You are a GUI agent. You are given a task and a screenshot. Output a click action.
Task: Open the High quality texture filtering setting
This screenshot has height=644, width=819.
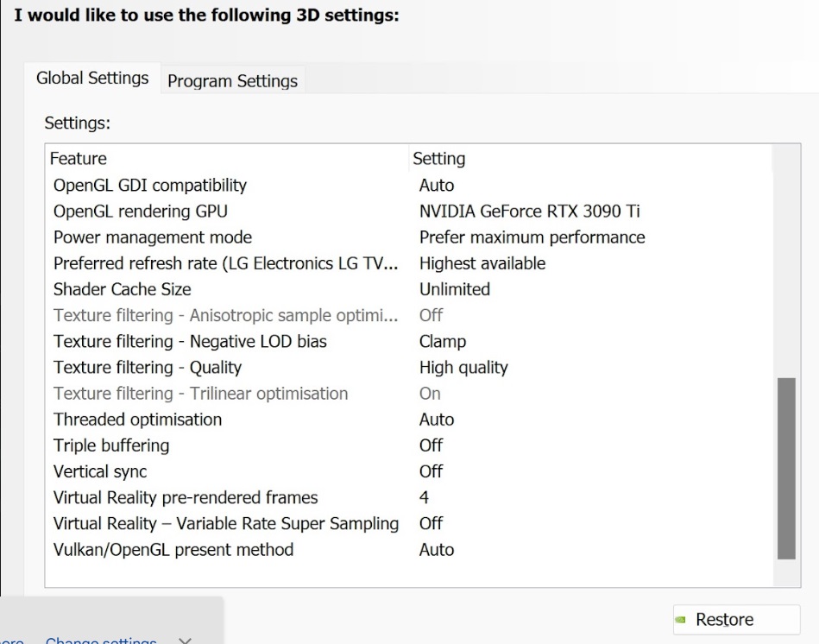[463, 368]
